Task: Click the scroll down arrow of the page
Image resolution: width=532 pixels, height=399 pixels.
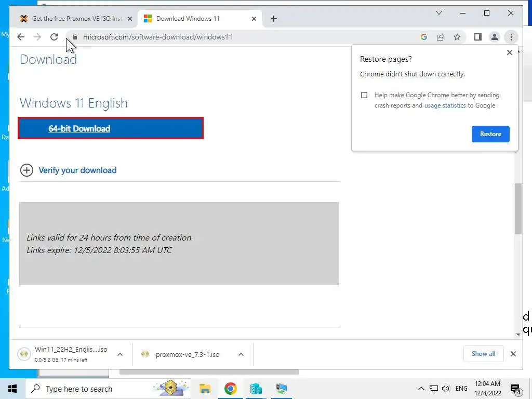Action: (x=518, y=334)
